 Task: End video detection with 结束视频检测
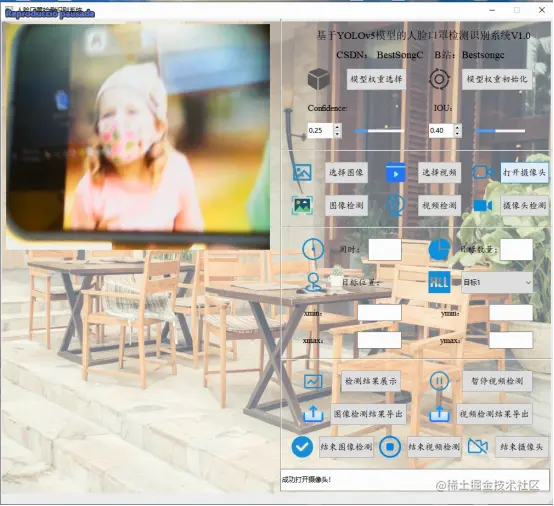point(434,447)
